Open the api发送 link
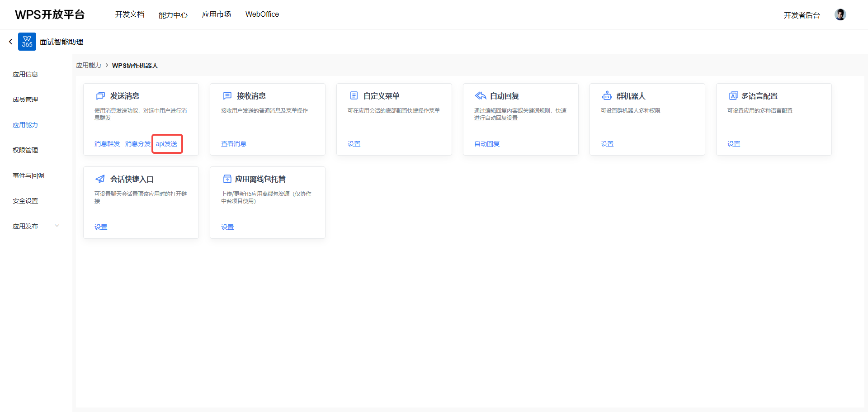 click(167, 144)
